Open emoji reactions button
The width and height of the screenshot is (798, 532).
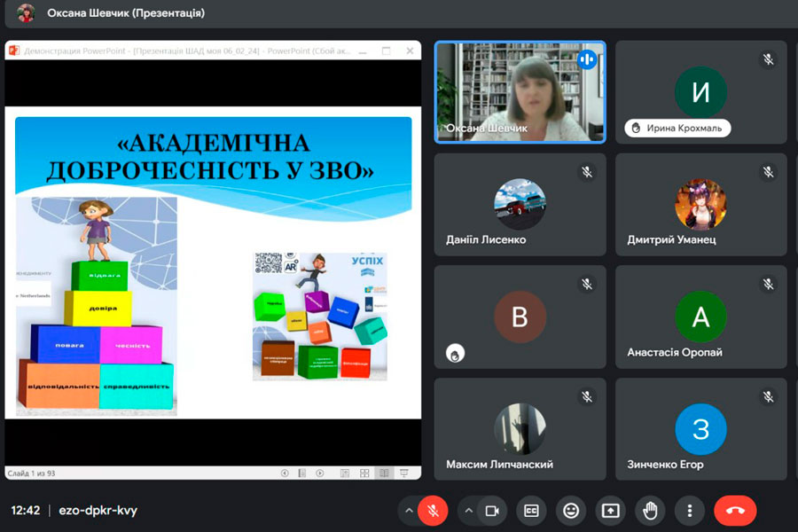[571, 510]
